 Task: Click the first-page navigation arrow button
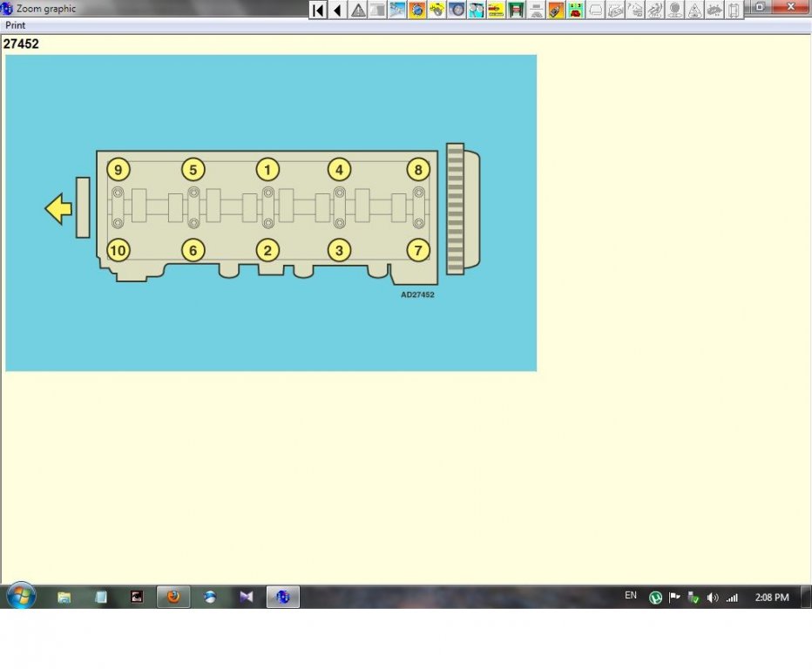pos(318,10)
